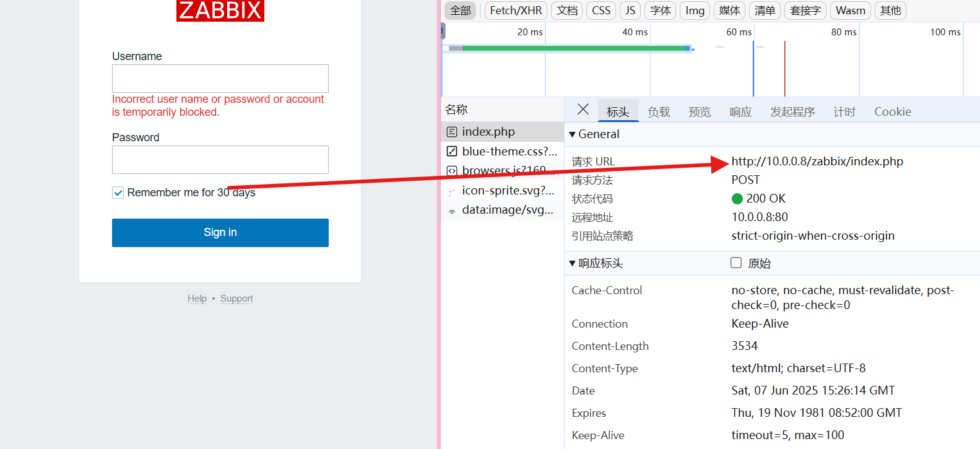Filter requests by Wasm
Image resolution: width=980 pixels, height=449 pixels.
coord(851,11)
